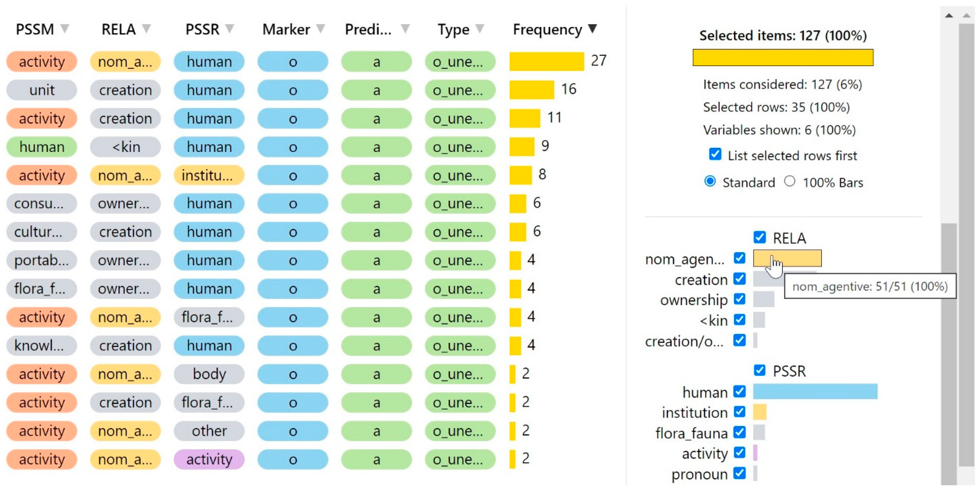
Task: Deselect the creation value checkbox
Action: point(740,279)
